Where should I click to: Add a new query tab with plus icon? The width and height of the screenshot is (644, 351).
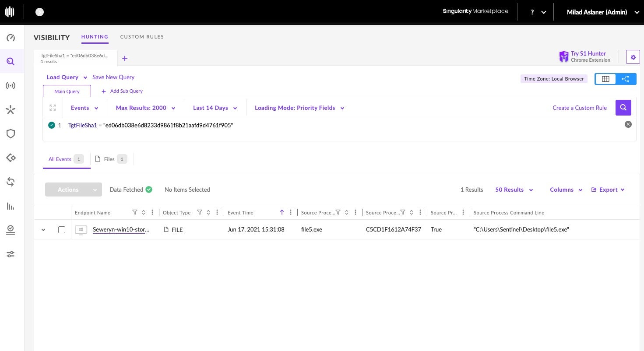point(125,59)
